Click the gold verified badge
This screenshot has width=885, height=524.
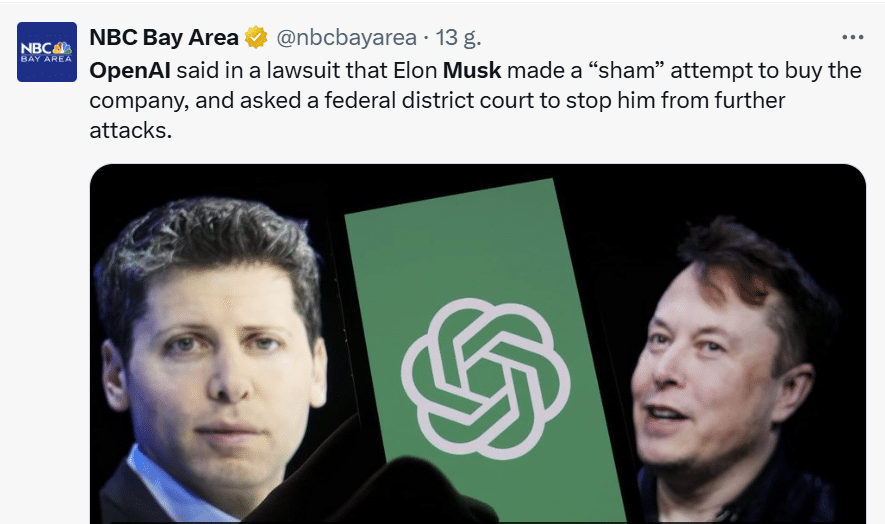(x=256, y=38)
